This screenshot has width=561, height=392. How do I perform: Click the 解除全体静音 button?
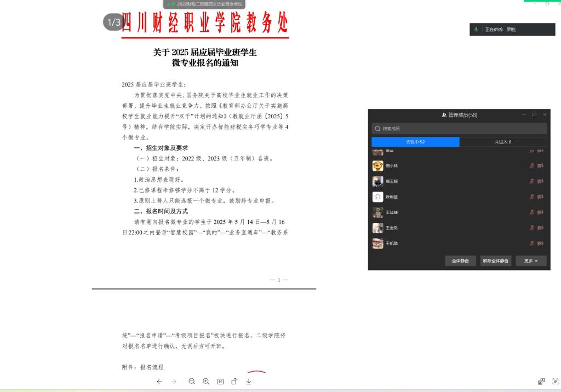point(496,261)
